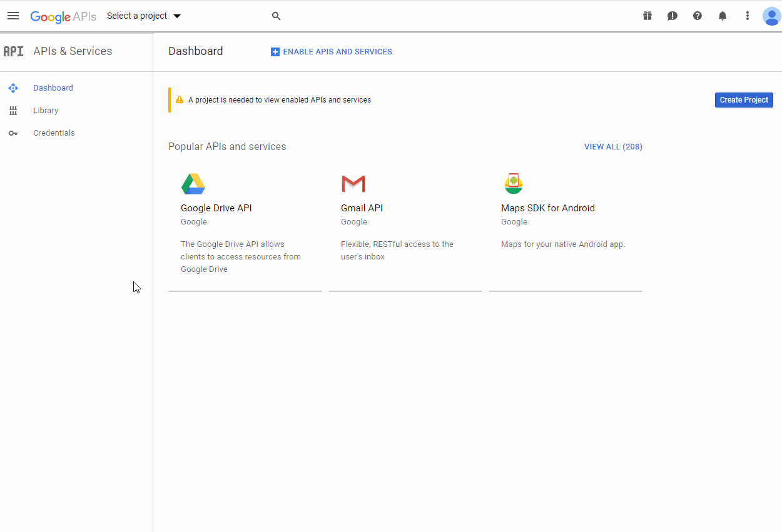Open the help question mark icon
Viewport: 782px width, 532px height.
[x=698, y=16]
